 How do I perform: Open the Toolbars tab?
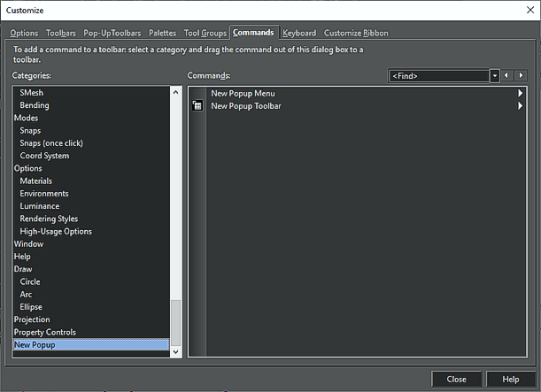pos(61,33)
